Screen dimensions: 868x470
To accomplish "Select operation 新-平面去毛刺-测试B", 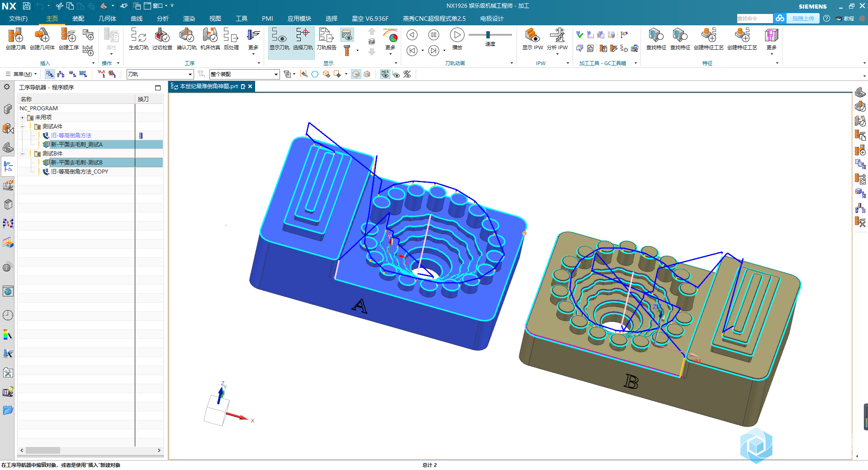I will (76, 163).
